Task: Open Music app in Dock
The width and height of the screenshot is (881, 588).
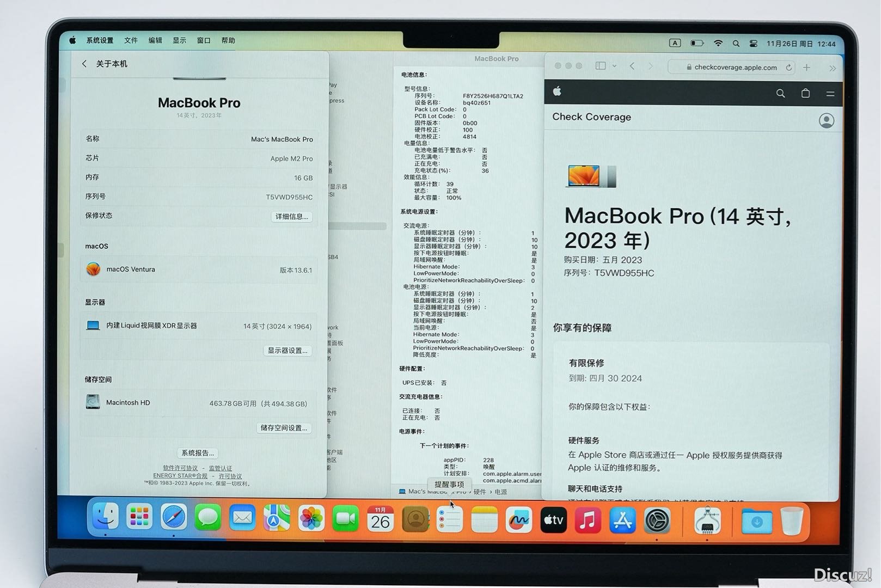Action: [588, 521]
